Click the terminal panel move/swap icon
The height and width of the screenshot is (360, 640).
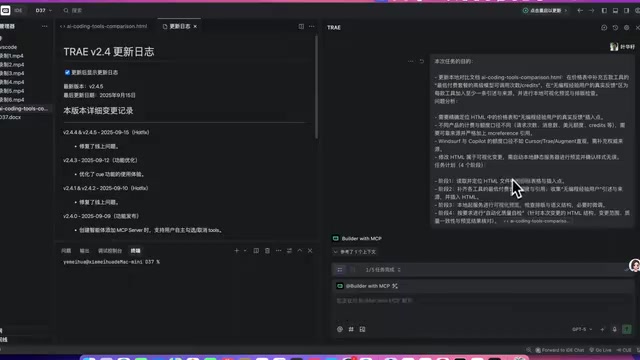(289, 251)
